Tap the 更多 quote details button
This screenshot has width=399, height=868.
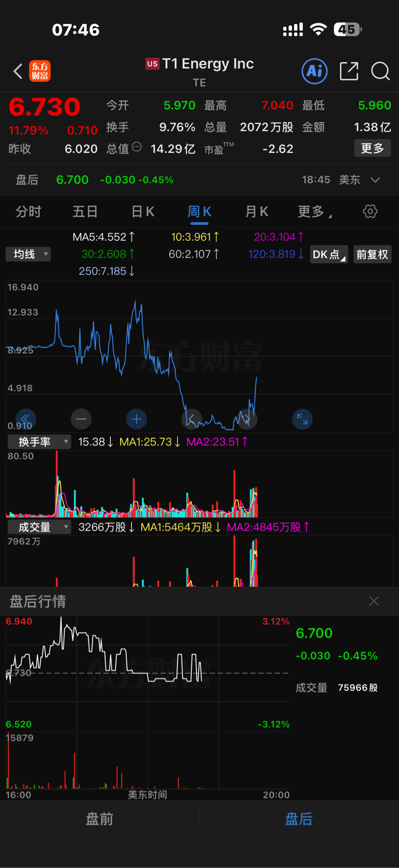(373, 148)
